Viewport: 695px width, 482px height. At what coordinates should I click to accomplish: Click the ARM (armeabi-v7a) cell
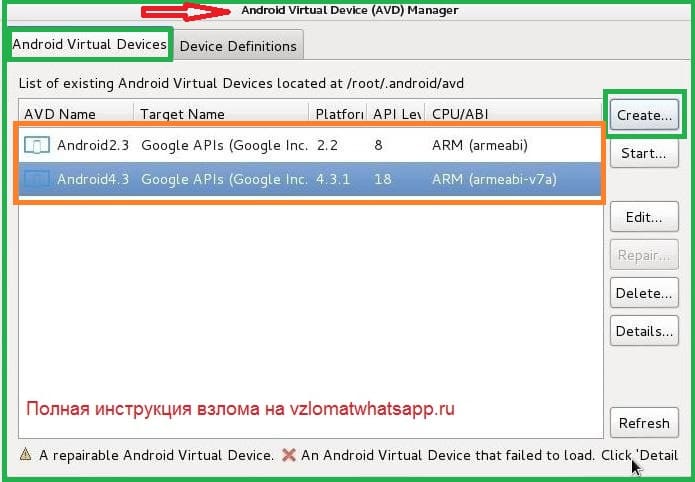click(494, 180)
